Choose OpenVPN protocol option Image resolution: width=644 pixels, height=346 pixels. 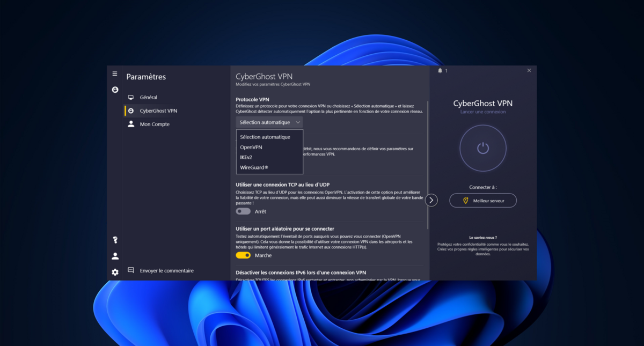(269, 147)
